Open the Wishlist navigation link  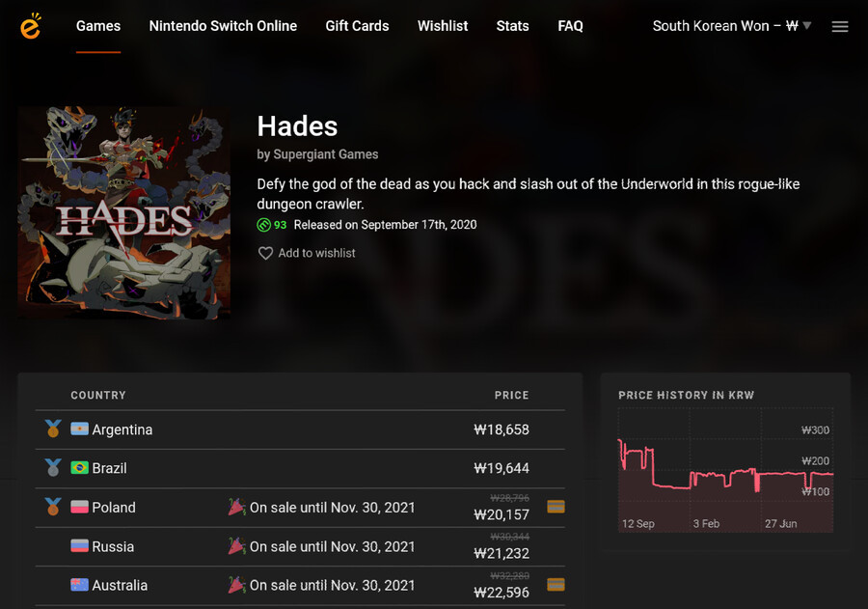[x=443, y=26]
